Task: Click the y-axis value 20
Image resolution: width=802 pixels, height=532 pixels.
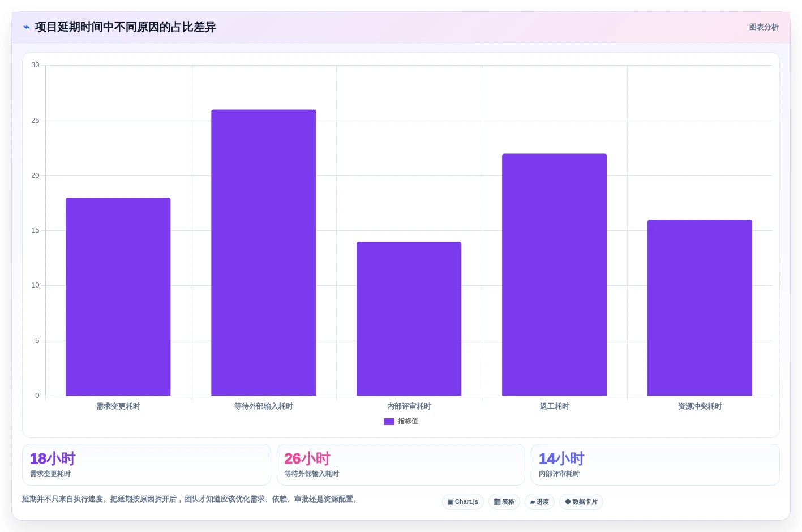Action: [x=35, y=175]
